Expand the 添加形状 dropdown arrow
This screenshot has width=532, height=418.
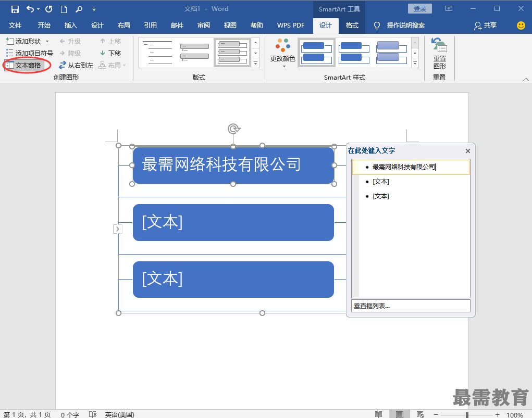click(x=47, y=41)
